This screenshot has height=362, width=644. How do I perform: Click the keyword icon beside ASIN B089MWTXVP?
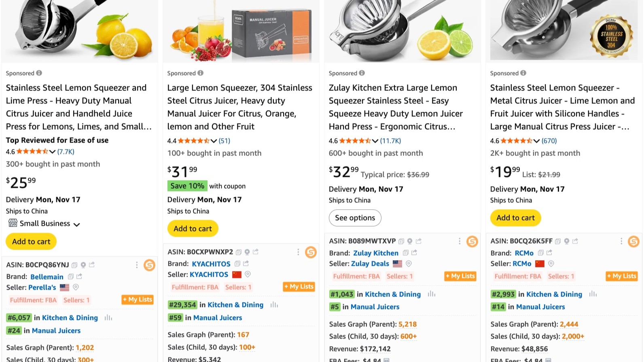[x=409, y=241]
